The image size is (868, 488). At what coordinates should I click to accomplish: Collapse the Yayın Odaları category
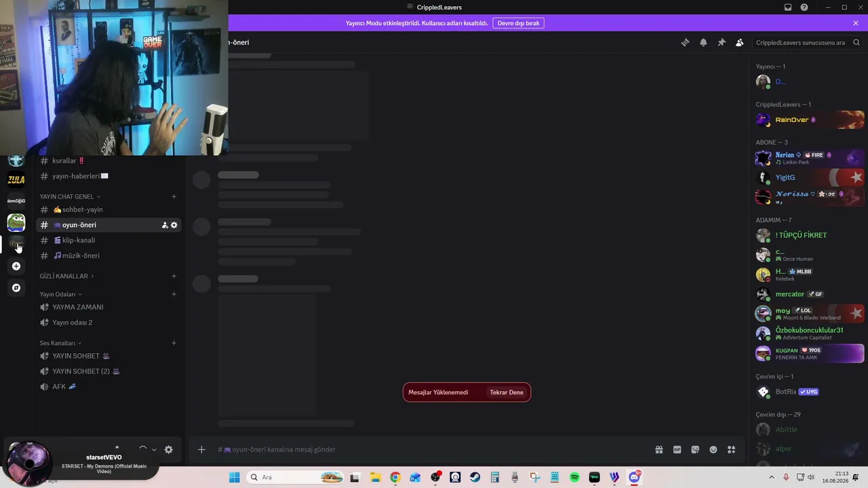pyautogui.click(x=60, y=294)
